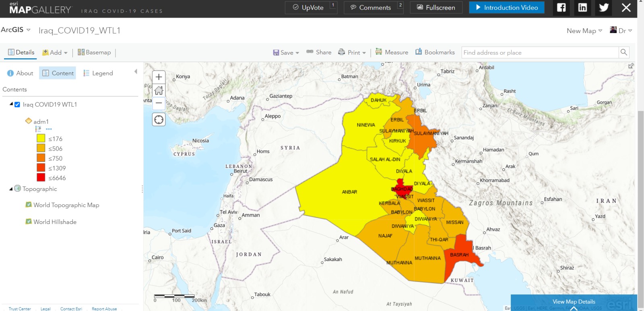
Task: Search with the magnifier icon
Action: coord(623,52)
